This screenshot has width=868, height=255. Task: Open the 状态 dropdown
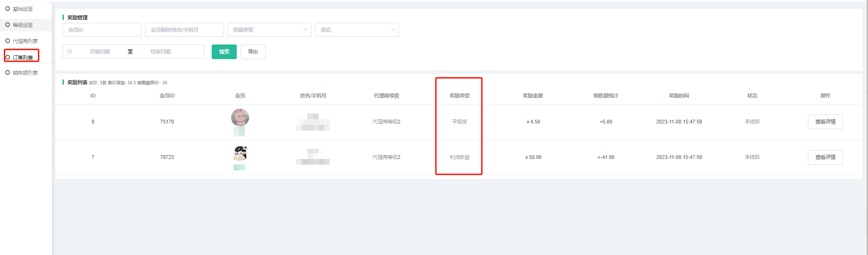pos(357,30)
